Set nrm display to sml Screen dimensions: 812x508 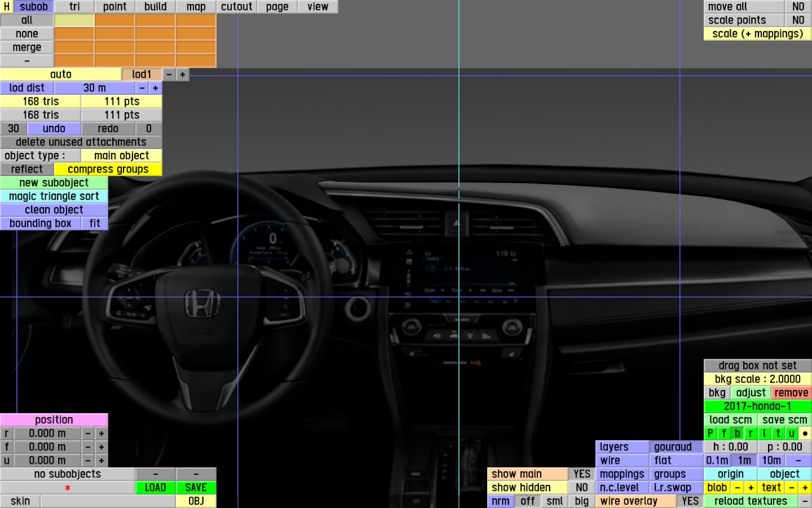click(x=555, y=501)
